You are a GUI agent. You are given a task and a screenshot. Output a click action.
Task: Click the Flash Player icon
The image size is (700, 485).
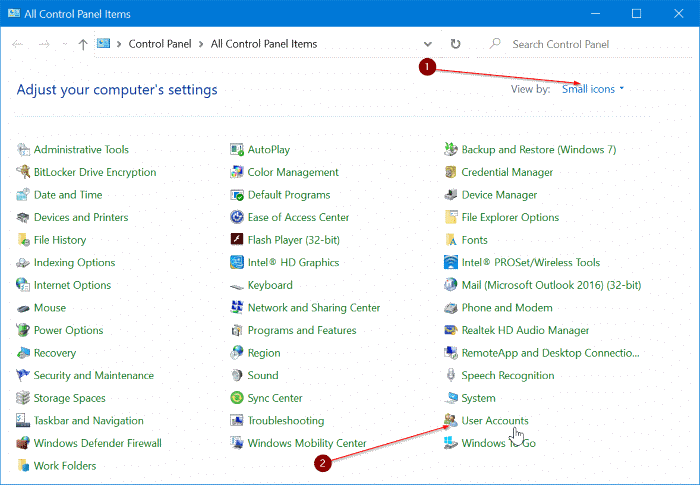237,240
